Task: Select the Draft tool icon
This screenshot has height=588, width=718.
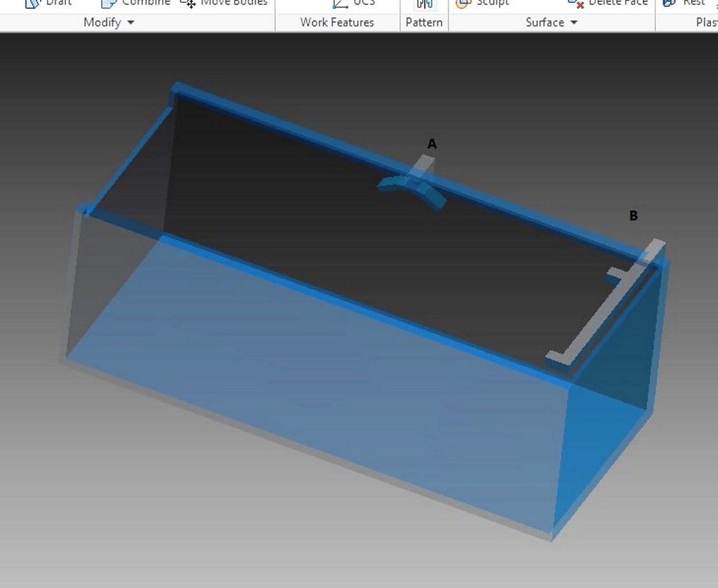Action: click(x=33, y=3)
